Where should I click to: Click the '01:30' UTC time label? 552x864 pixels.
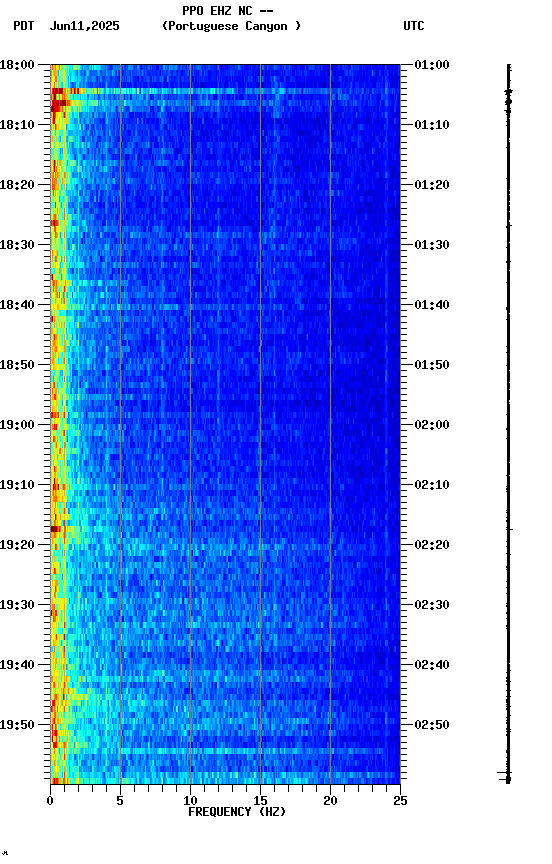(x=432, y=245)
